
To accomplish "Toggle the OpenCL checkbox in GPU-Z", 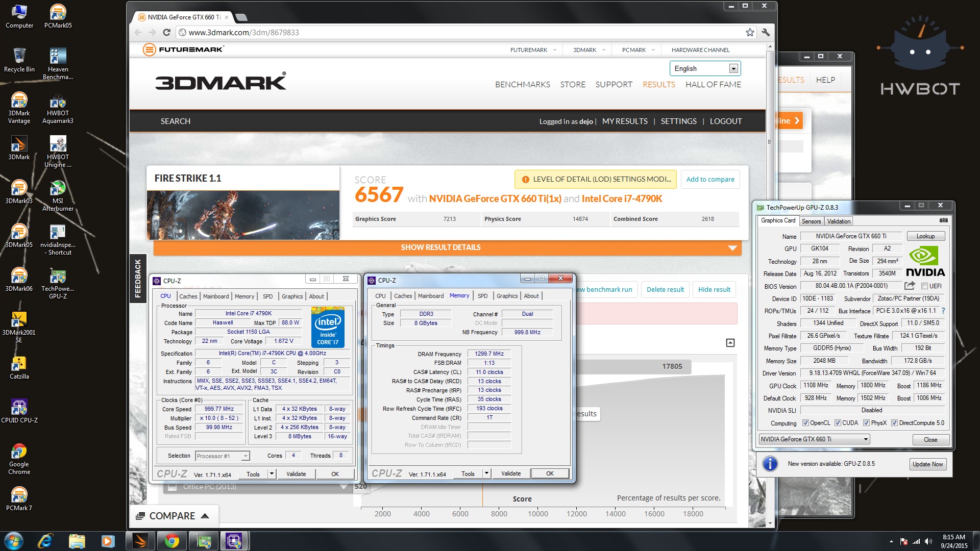I will (805, 423).
